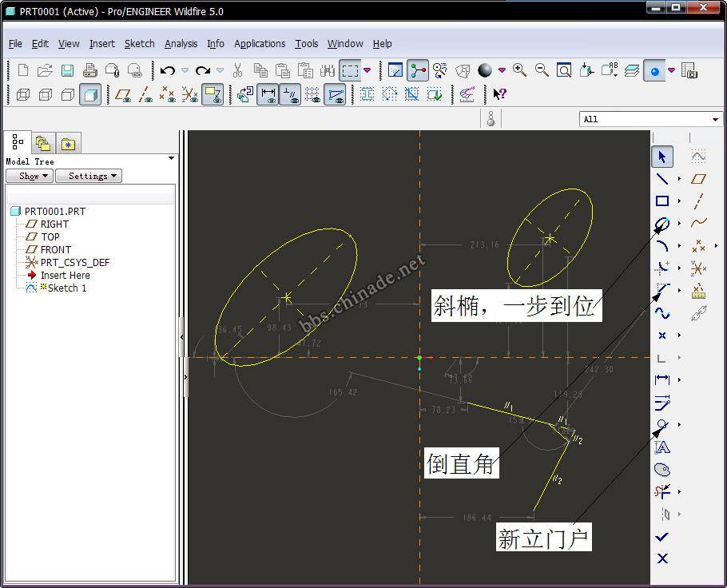Click the Context-sensitive Help pointer icon
The image size is (727, 588).
coord(499,94)
